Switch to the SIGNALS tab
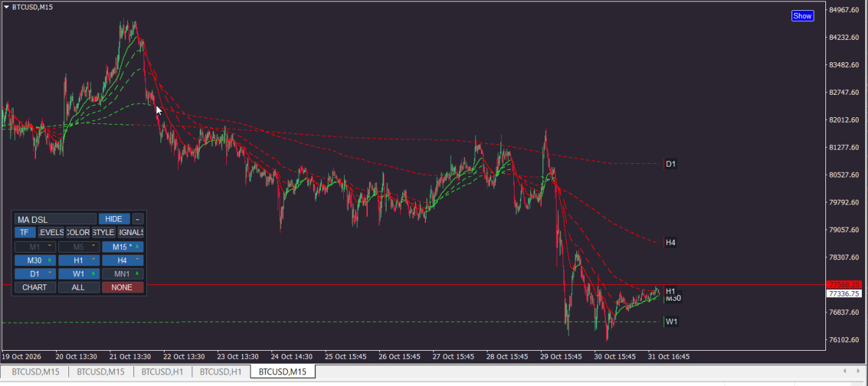The height and width of the screenshot is (386, 868). click(131, 232)
